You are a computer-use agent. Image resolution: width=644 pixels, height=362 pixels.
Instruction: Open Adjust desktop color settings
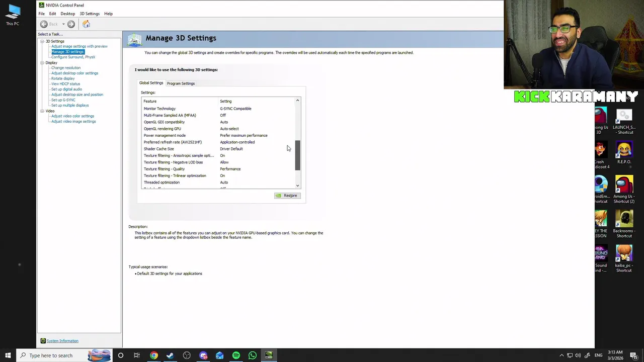74,73
